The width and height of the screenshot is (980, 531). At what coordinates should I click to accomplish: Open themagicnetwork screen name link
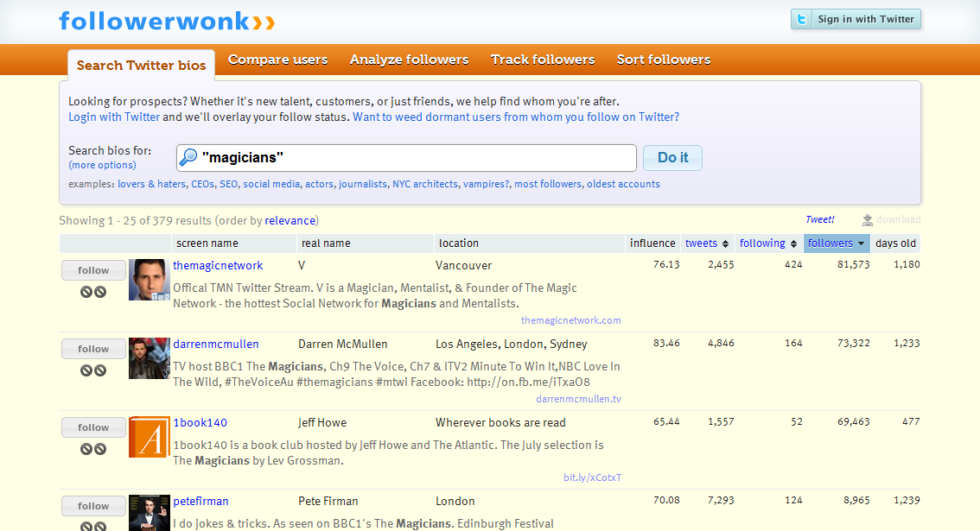click(x=218, y=266)
